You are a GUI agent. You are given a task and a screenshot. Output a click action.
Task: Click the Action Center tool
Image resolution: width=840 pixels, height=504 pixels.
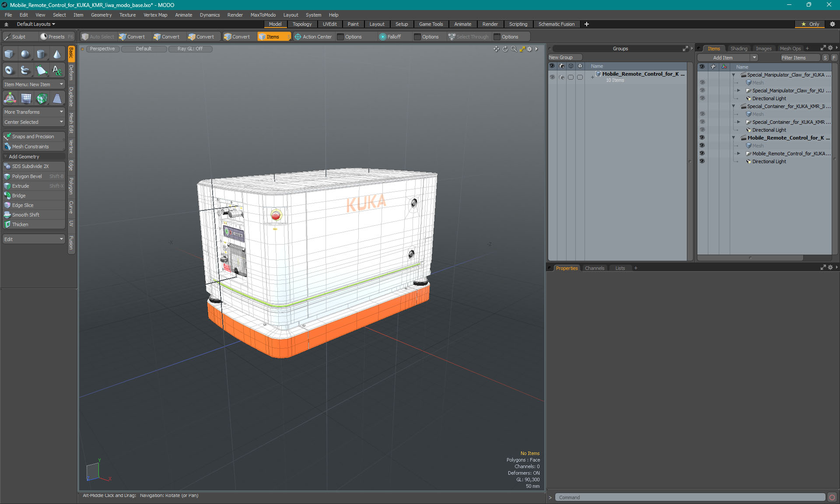(x=313, y=37)
